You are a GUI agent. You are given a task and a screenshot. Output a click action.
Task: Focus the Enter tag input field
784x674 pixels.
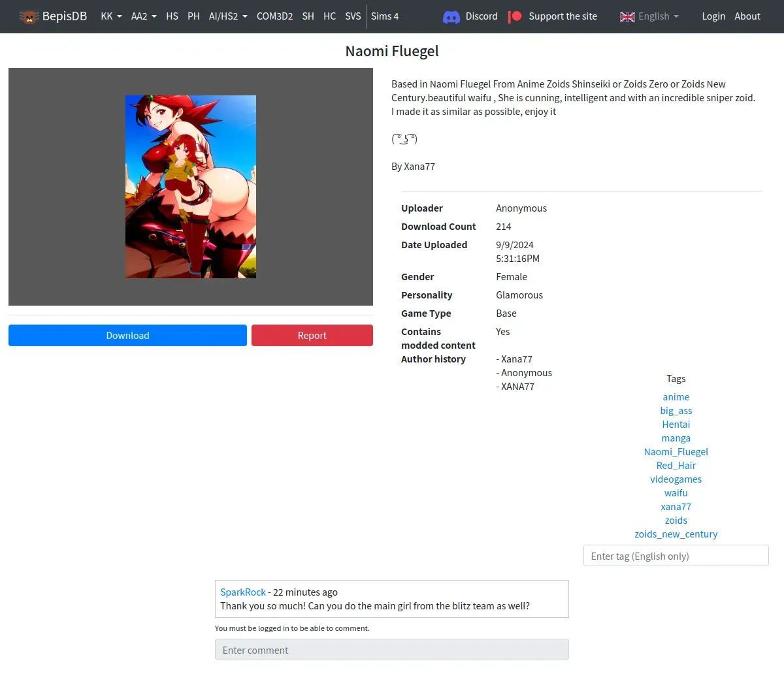676,556
